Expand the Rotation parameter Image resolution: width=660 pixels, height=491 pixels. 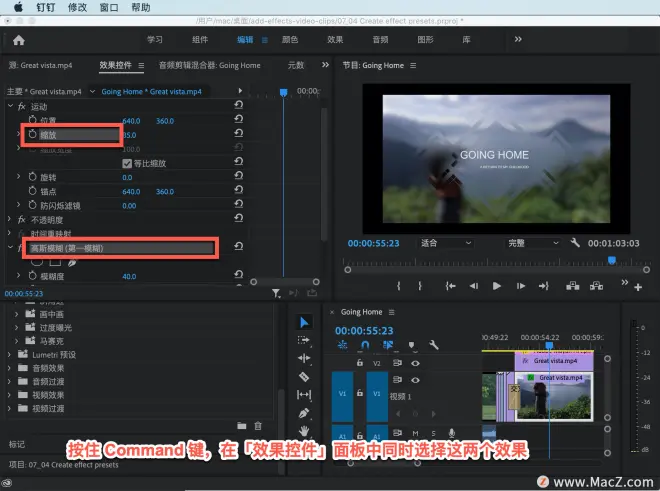pos(19,176)
